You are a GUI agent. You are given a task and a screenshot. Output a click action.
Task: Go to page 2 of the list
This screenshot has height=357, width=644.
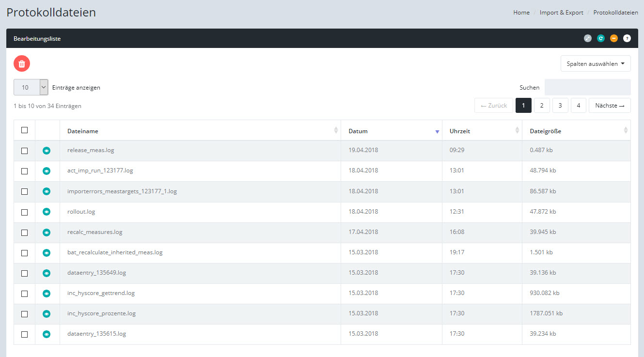(x=542, y=106)
